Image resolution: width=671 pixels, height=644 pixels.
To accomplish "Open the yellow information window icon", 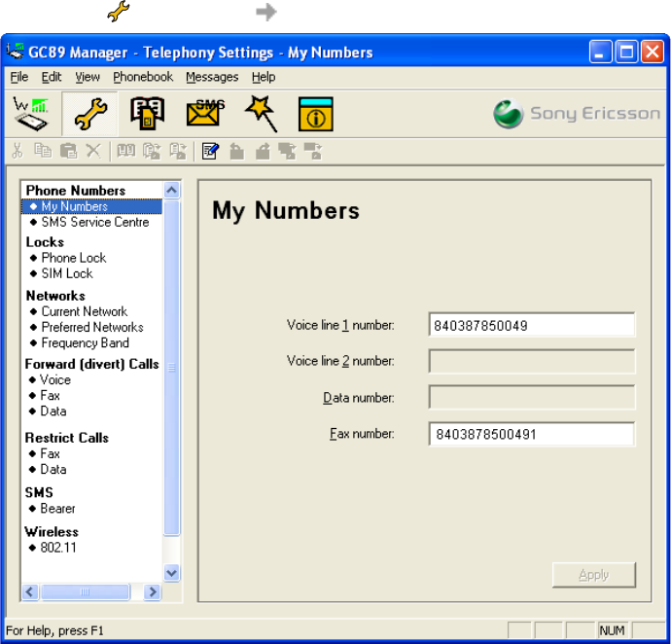I will click(x=316, y=115).
